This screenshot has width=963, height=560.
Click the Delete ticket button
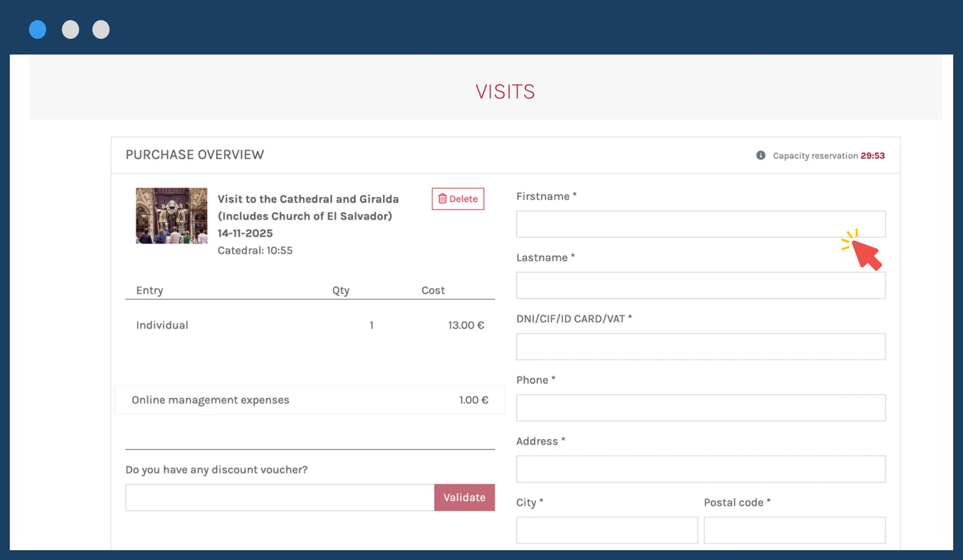pyautogui.click(x=457, y=199)
